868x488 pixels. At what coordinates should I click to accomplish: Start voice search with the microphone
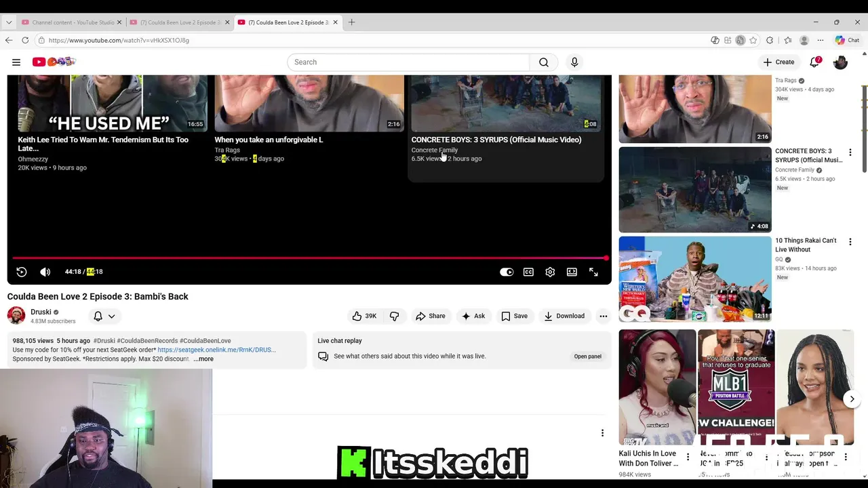coord(574,62)
